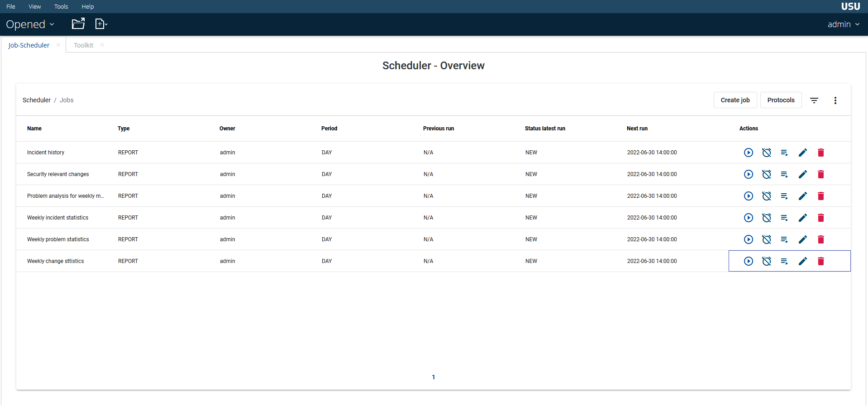Deactivate schedule for Incident history job

(x=767, y=153)
